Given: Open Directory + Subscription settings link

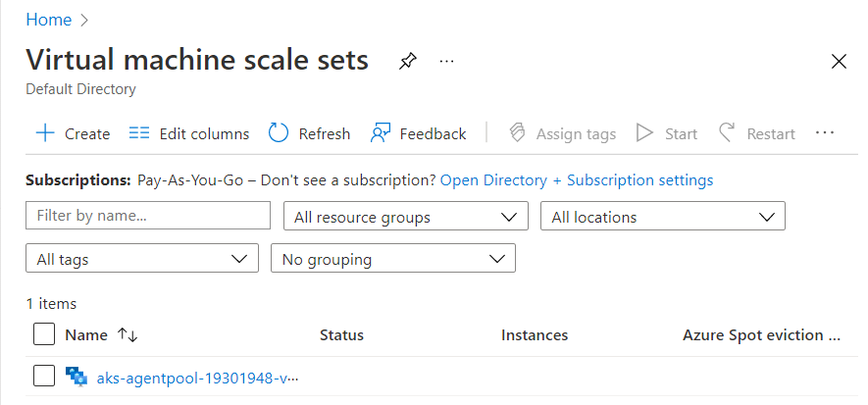Looking at the screenshot, I should click(577, 180).
